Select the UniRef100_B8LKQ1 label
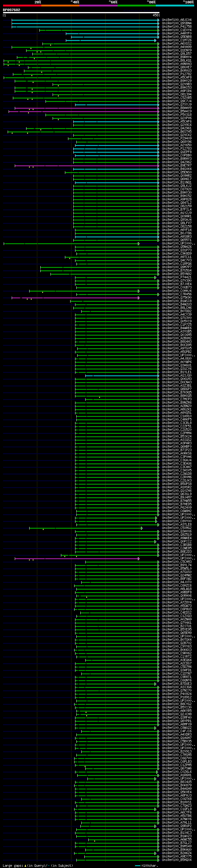197x868 pixels. pos(177,61)
